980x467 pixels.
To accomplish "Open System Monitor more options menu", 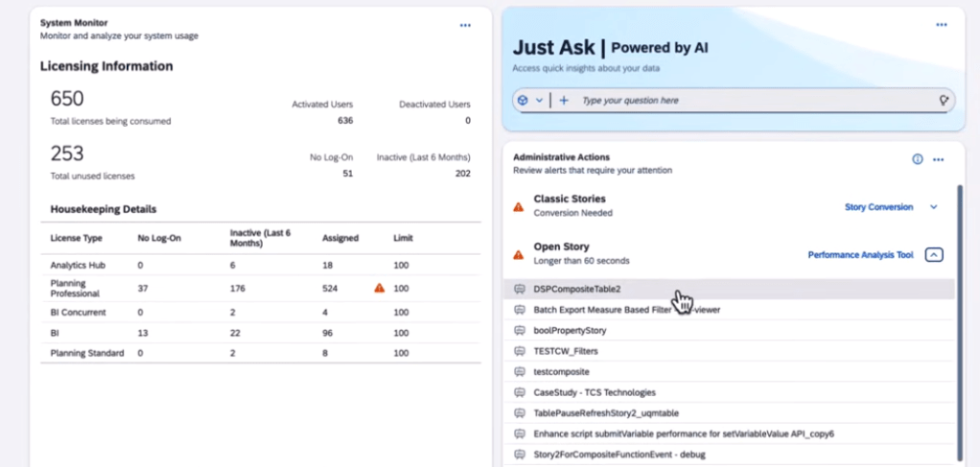I will tap(465, 25).
